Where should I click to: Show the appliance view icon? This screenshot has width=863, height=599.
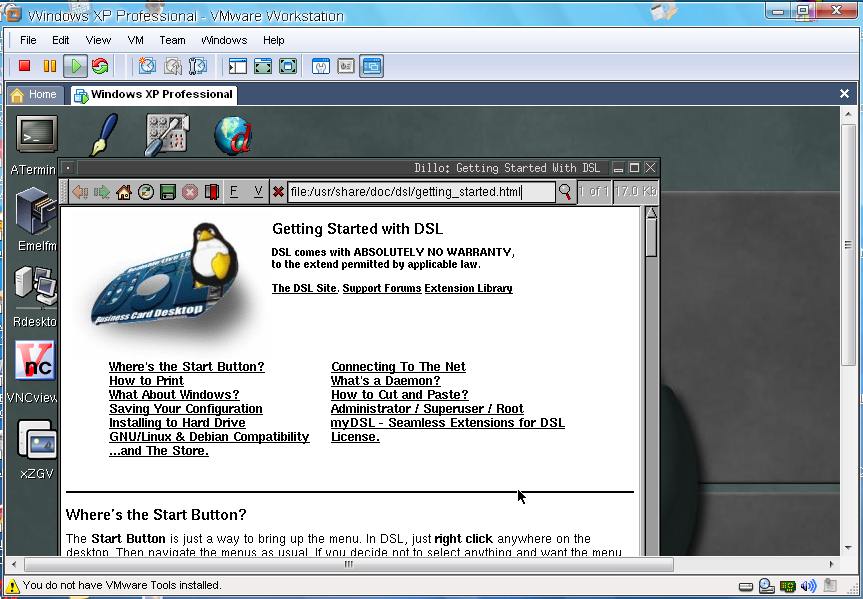click(346, 67)
